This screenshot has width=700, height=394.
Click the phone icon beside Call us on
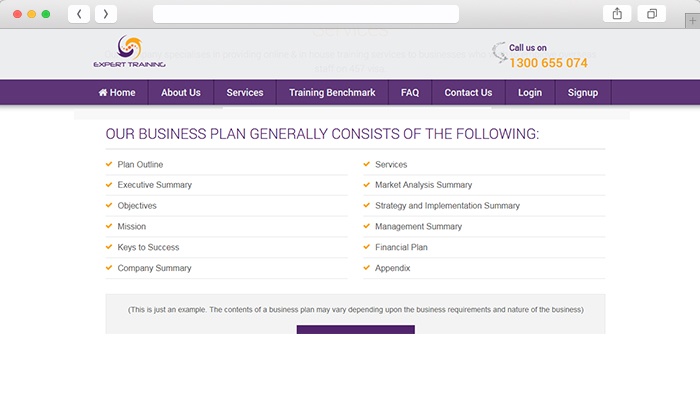pos(500,52)
